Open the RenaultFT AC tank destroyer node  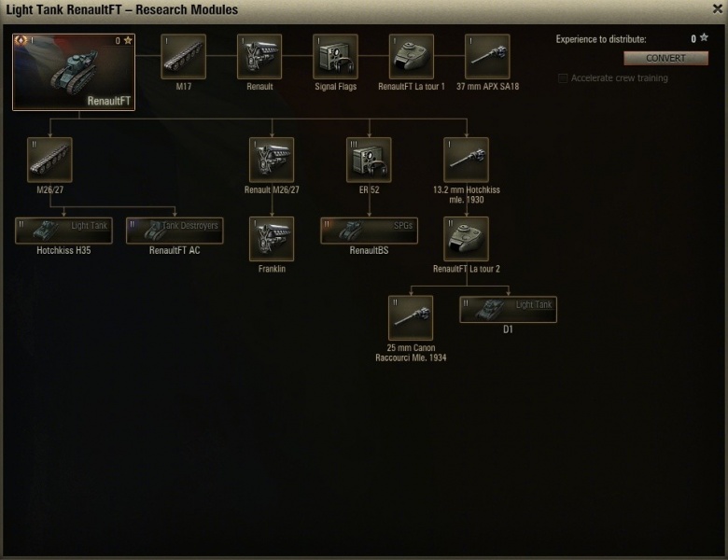[175, 231]
